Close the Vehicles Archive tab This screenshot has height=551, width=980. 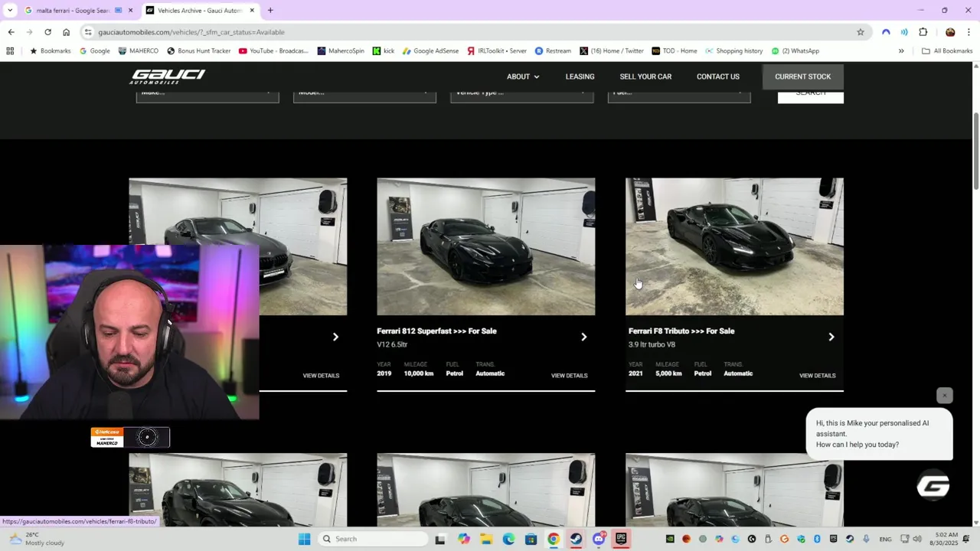click(252, 11)
